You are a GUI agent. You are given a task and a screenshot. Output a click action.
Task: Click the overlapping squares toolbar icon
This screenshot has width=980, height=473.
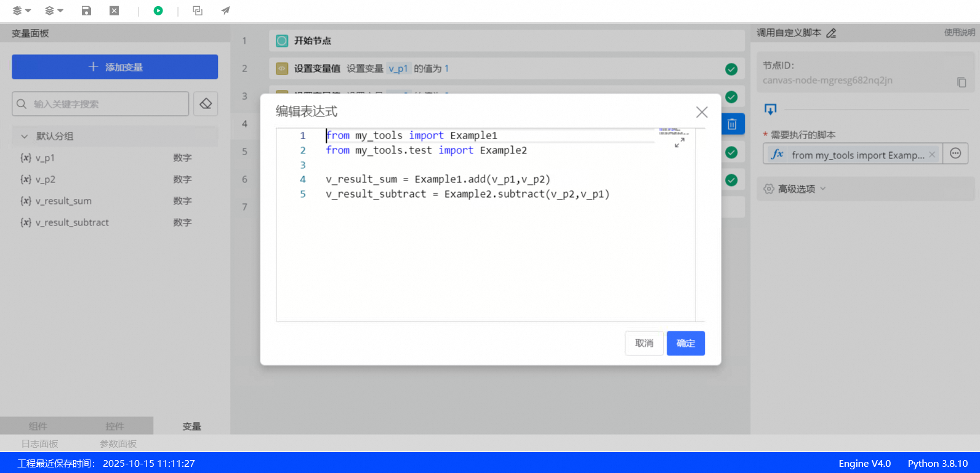(198, 10)
